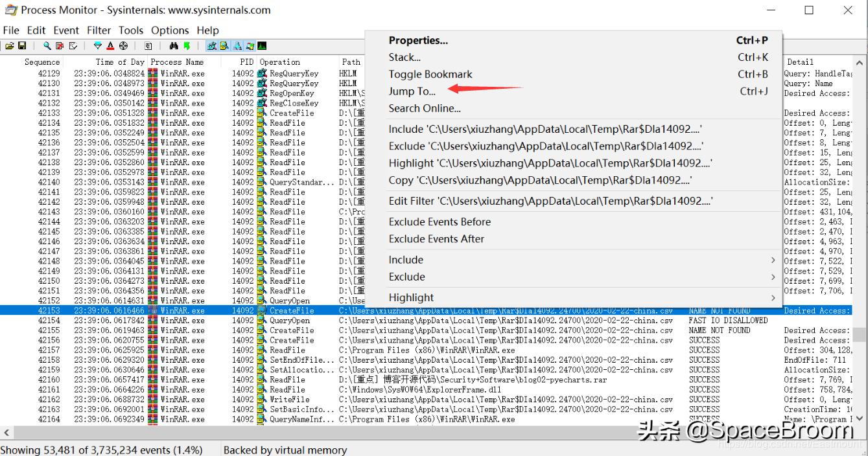Open the Help menu
This screenshot has width=868, height=456.
pos(208,30)
